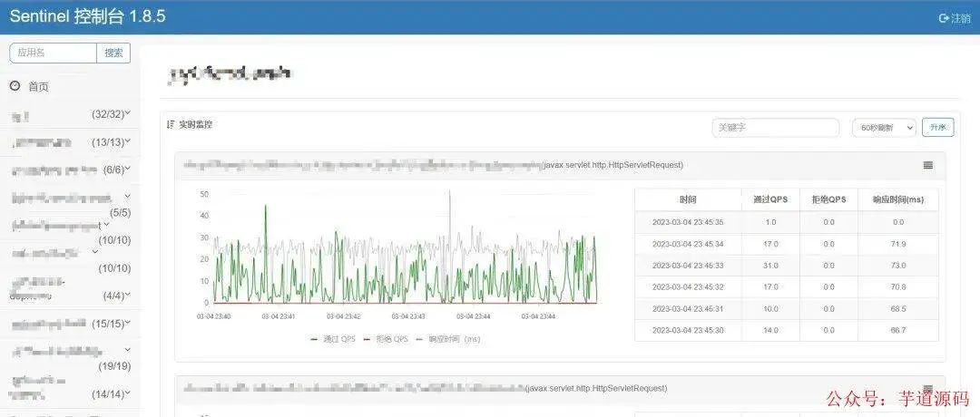The height and width of the screenshot is (417, 980).
Task: Open the 60秒刷新 refresh dropdown
Action: coord(884,127)
